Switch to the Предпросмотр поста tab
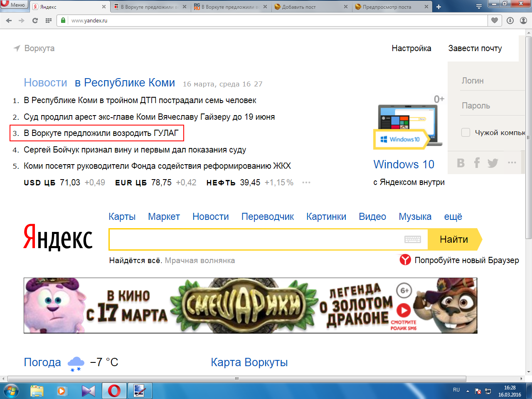The image size is (532, 399). [x=391, y=7]
